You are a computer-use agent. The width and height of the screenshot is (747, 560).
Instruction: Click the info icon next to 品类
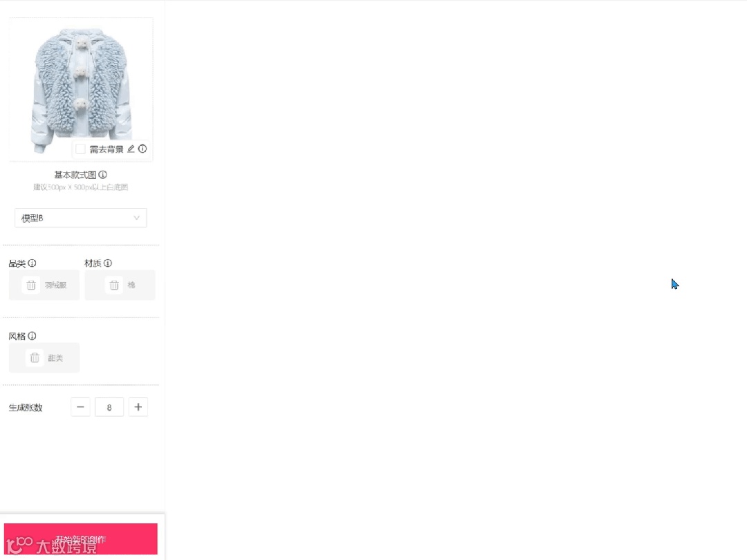point(32,263)
